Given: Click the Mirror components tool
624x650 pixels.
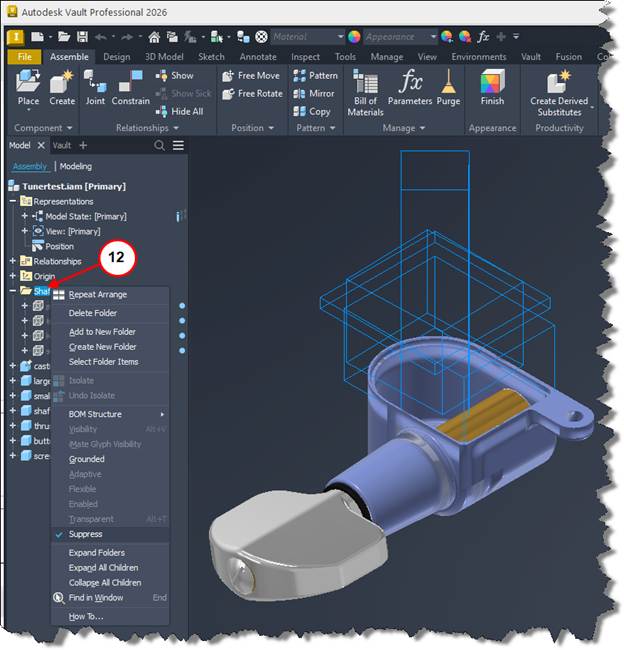Looking at the screenshot, I should tap(314, 94).
